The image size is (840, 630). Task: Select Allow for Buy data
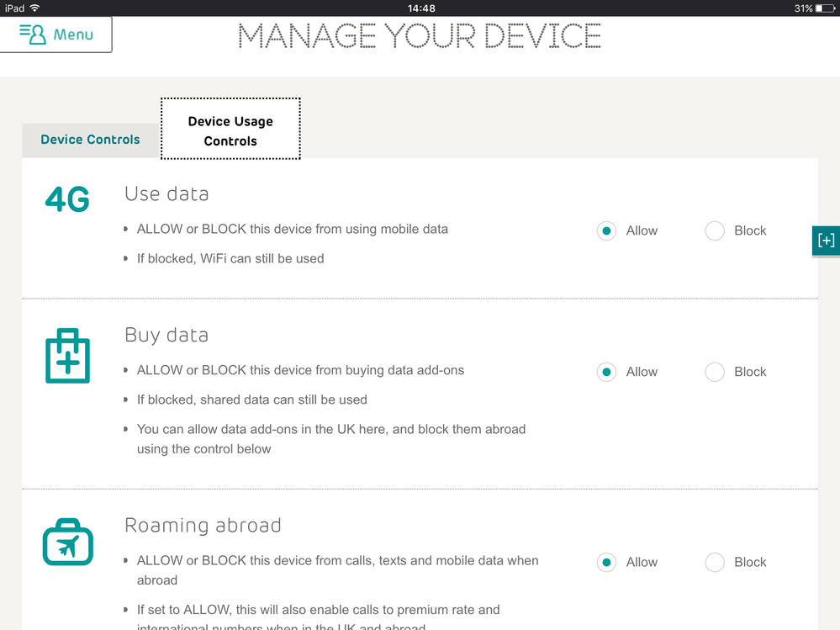(x=606, y=372)
